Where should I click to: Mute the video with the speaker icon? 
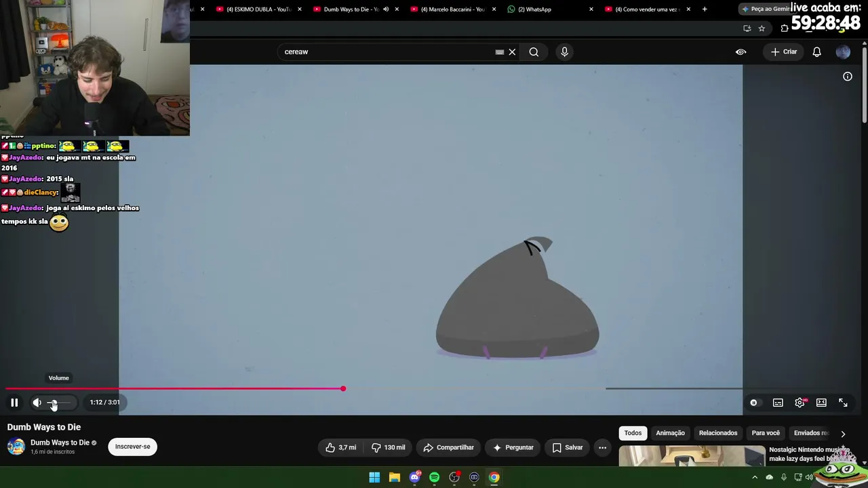pos(37,403)
